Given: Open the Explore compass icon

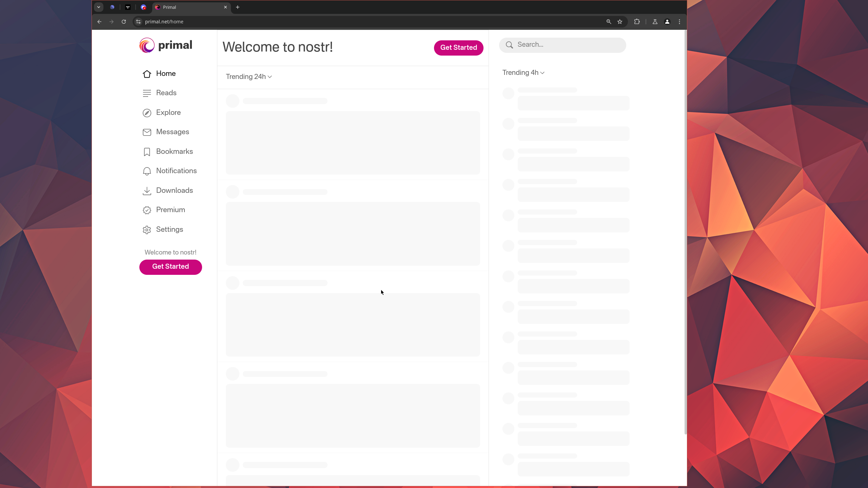Looking at the screenshot, I should [147, 113].
